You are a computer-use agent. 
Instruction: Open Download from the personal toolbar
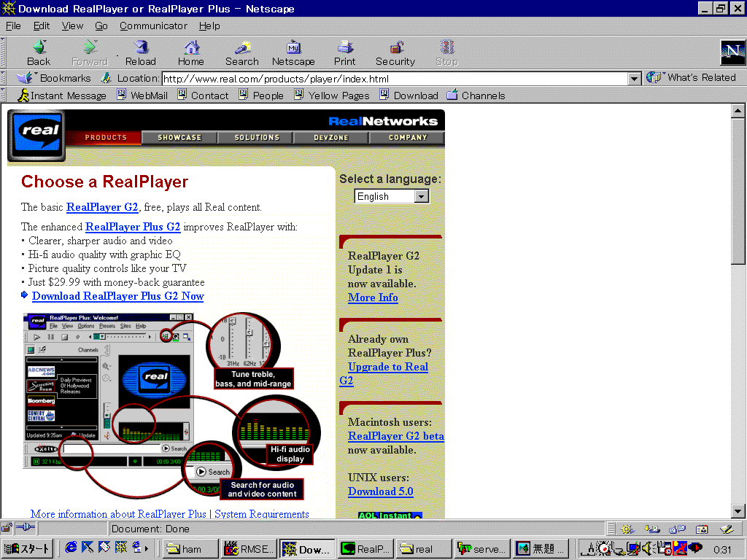tap(409, 96)
